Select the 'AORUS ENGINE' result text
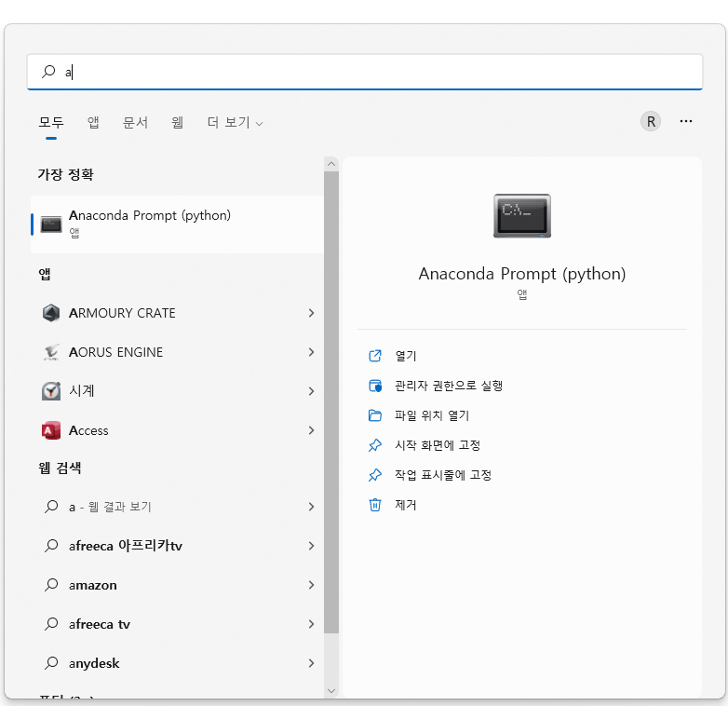 tap(115, 352)
